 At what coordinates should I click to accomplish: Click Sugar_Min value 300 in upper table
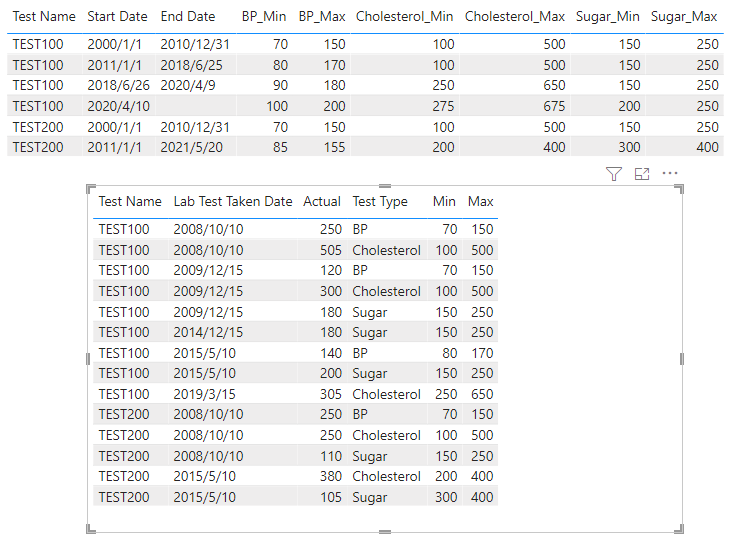(x=629, y=148)
